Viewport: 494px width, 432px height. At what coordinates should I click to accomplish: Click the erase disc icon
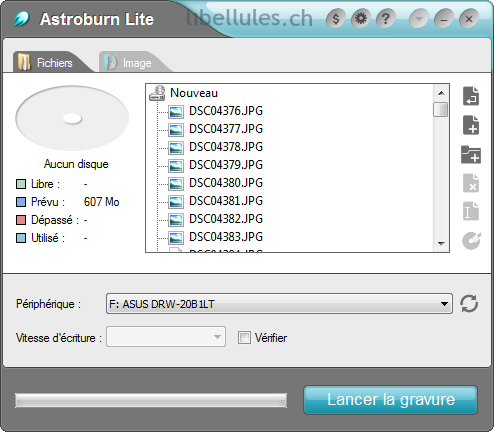471,241
